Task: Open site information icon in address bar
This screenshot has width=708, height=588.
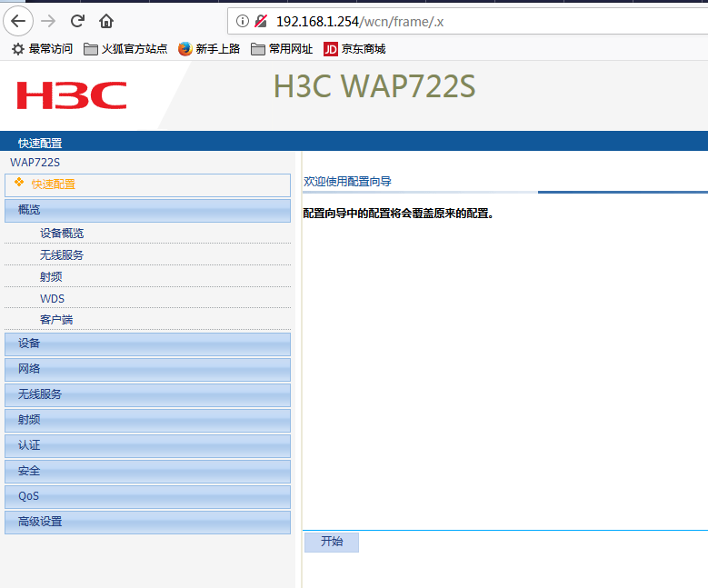Action: [243, 21]
